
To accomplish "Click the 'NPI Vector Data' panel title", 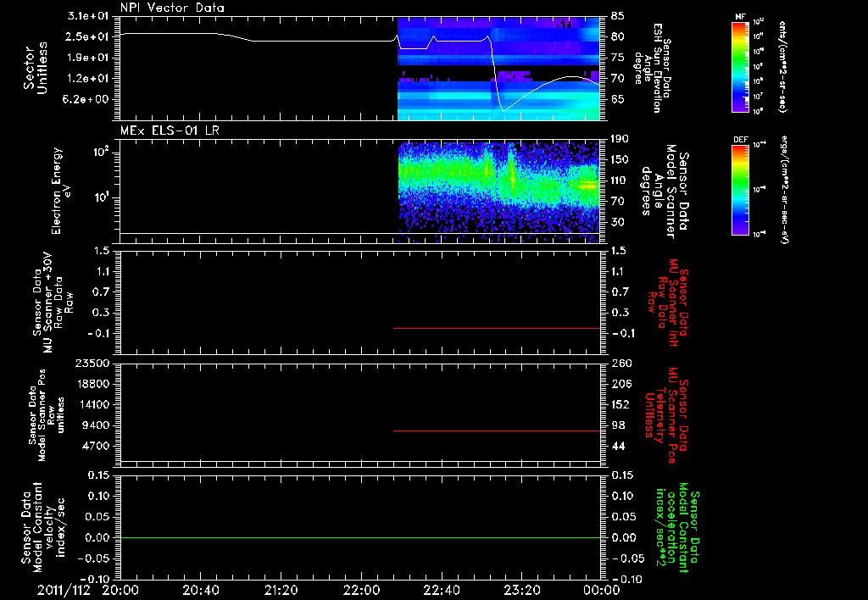I will (x=172, y=8).
